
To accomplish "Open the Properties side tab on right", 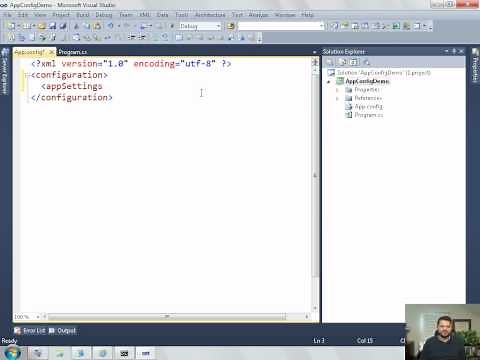I will pos(475,65).
